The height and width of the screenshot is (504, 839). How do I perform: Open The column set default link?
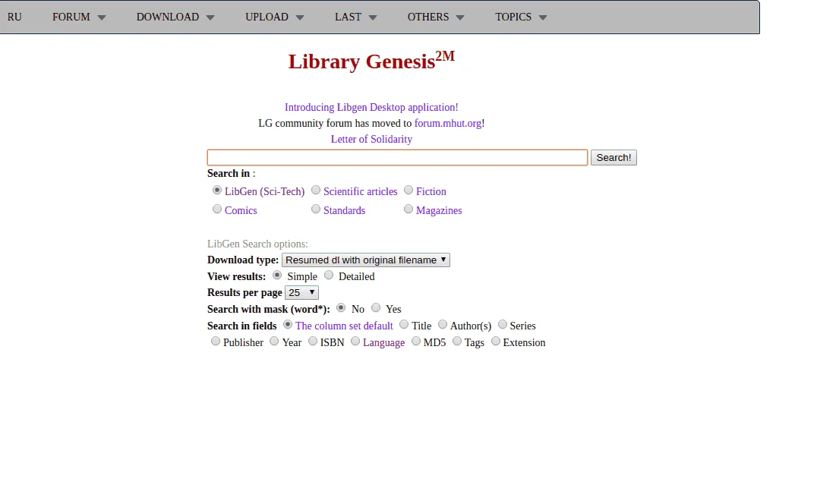point(344,326)
